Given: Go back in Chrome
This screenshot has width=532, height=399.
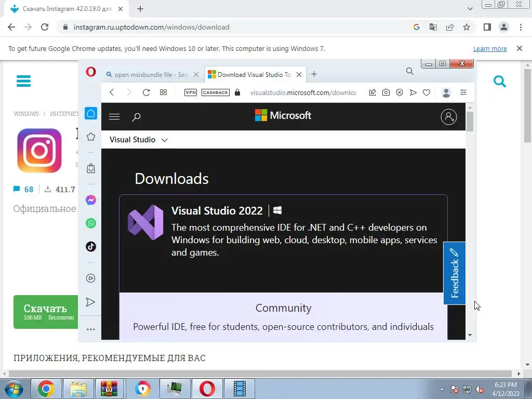Looking at the screenshot, I should coord(11,27).
